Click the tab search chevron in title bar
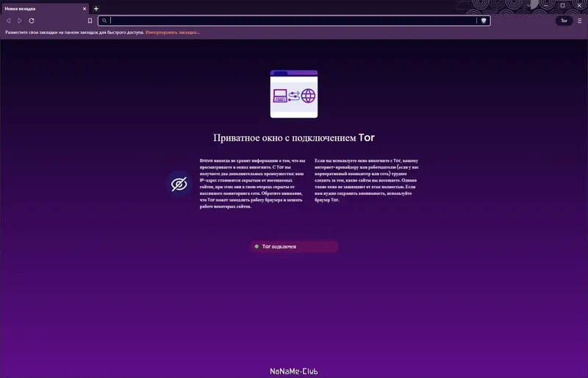The height and width of the screenshot is (378, 588). (x=529, y=5)
